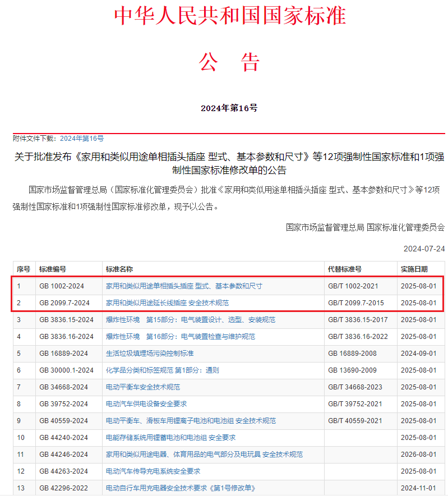Click the 电动汽车供电设备安全要求 link
The image size is (448, 500).
[x=146, y=404]
